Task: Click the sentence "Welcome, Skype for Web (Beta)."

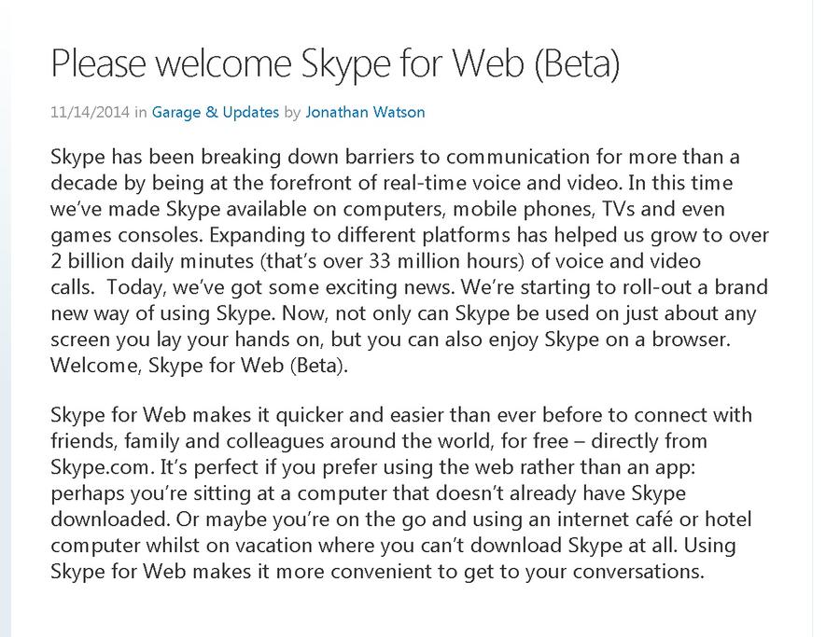Action: pos(200,366)
